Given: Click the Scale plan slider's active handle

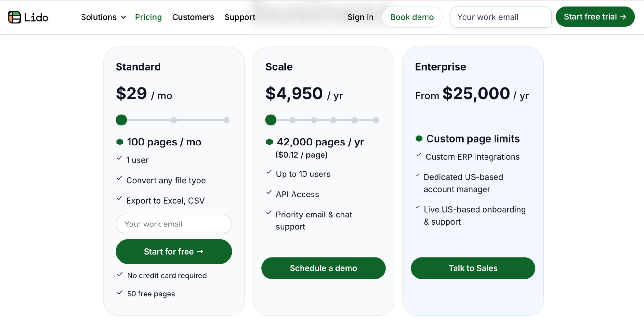Looking at the screenshot, I should [x=271, y=120].
